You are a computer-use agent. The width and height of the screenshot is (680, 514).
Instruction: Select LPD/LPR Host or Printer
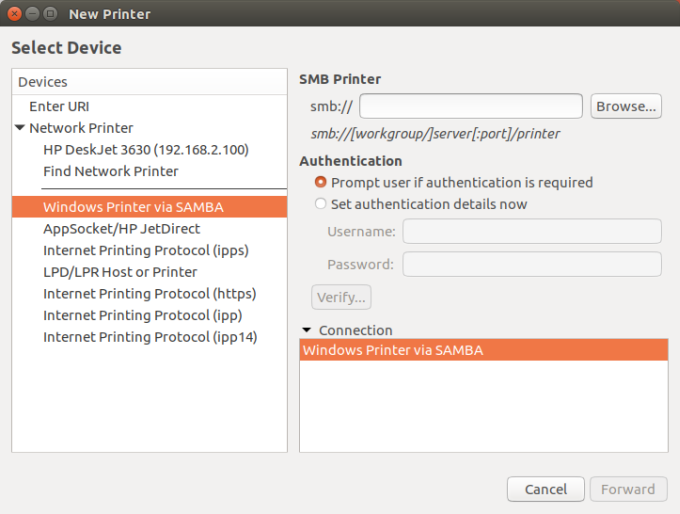tap(120, 272)
